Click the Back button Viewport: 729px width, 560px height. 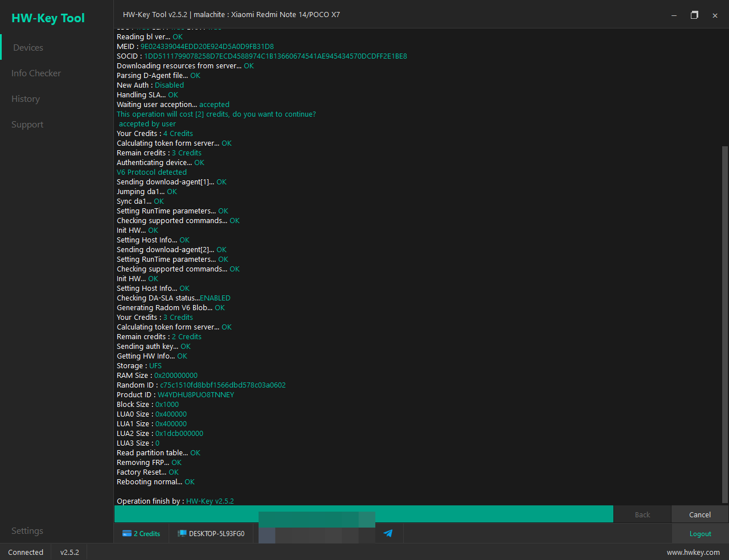pos(642,514)
